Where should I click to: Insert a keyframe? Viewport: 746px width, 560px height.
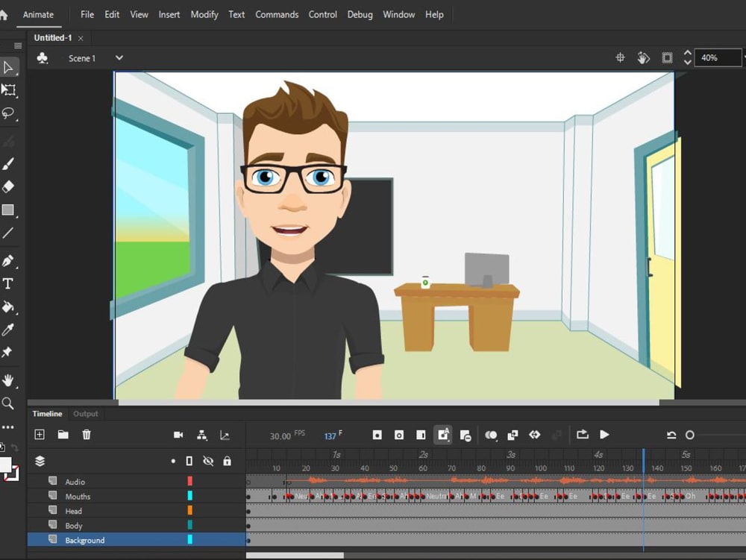(x=377, y=435)
